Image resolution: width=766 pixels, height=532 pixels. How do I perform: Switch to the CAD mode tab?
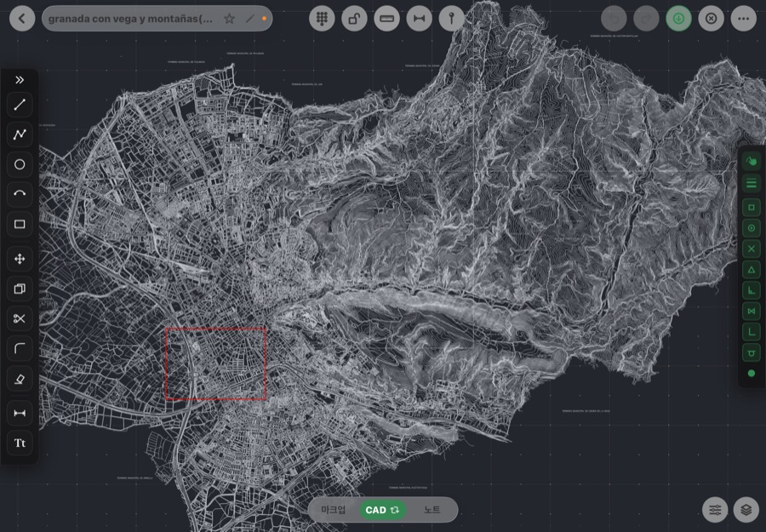(x=382, y=510)
